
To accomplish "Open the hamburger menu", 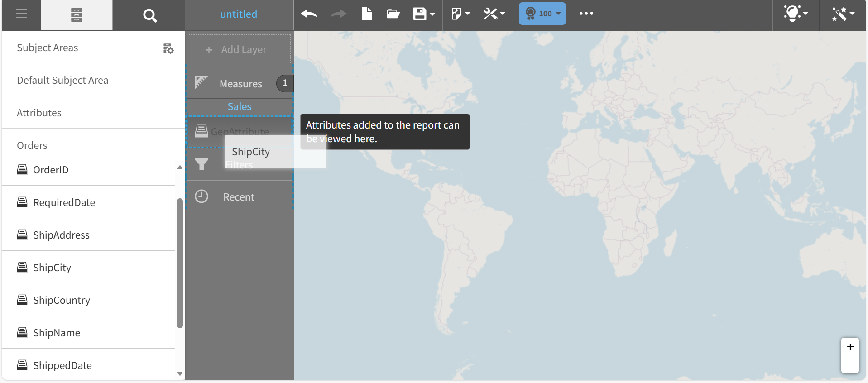I will [21, 14].
